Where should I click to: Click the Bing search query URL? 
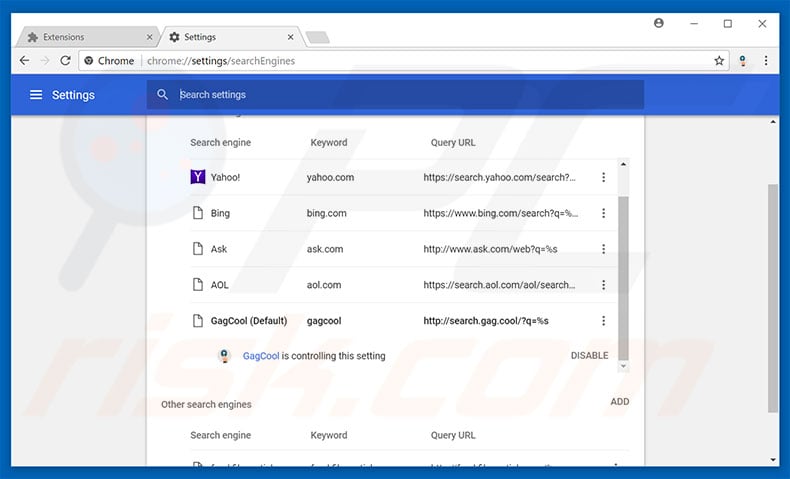[500, 213]
